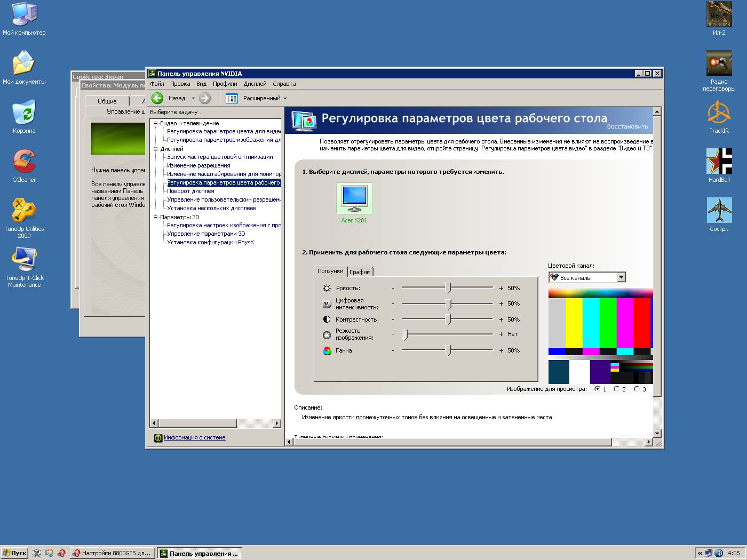Launch the CCleaner desktop icon
The image size is (747, 560).
(24, 162)
